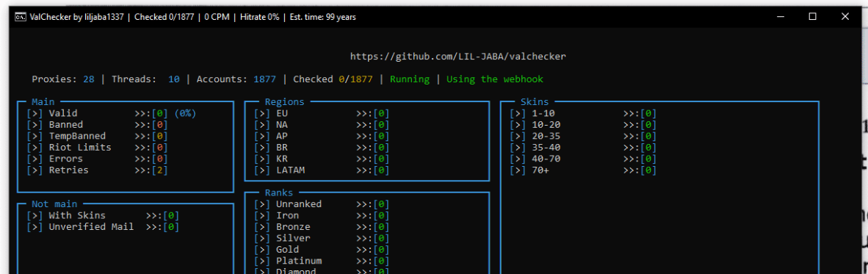Click the Ranks panel heading
This screenshot has height=274, width=868.
(x=279, y=192)
